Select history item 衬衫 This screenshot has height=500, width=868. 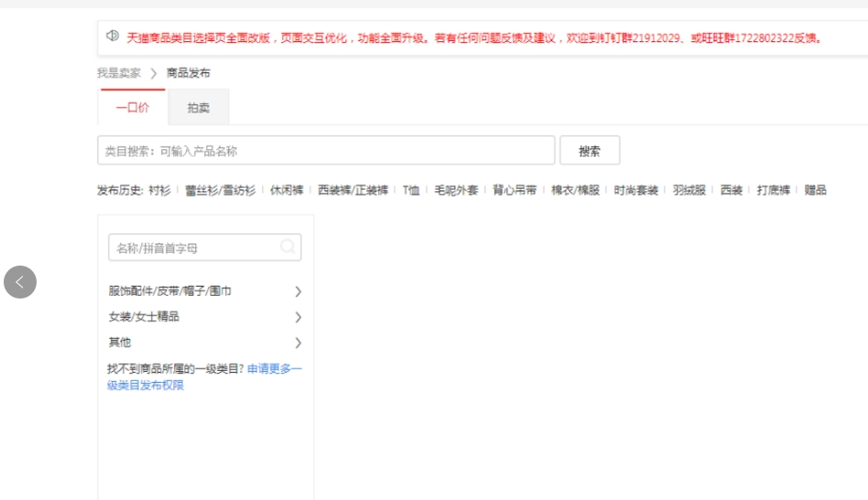(159, 190)
